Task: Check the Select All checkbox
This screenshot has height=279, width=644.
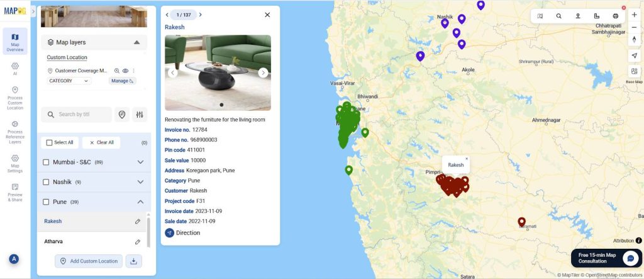Action: tap(49, 142)
